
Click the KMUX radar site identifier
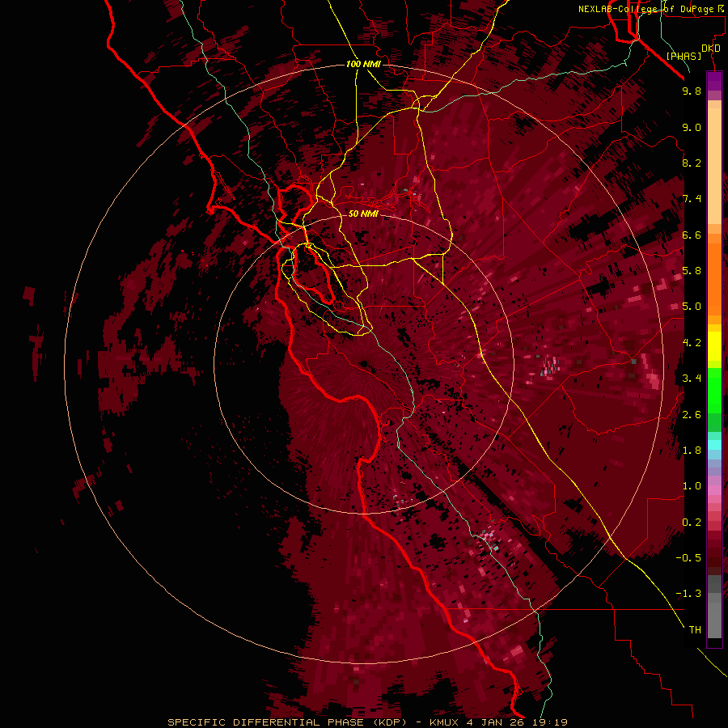[445, 722]
